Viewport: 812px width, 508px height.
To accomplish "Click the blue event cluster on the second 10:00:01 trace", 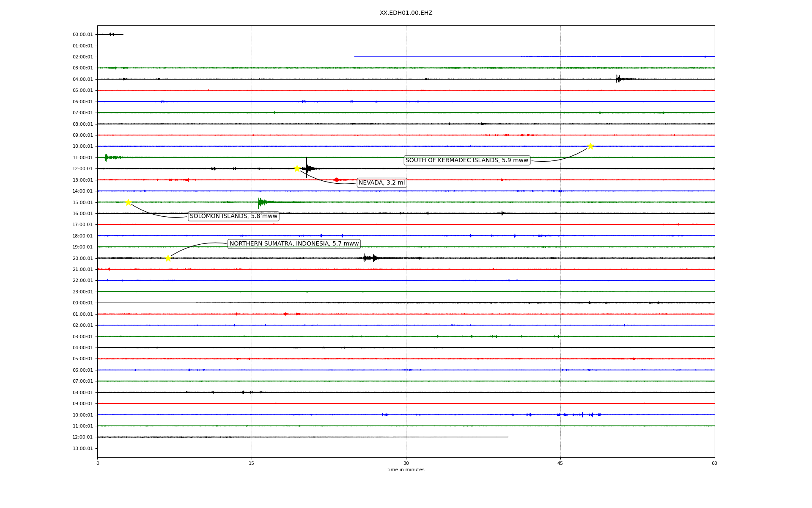I will (x=583, y=415).
